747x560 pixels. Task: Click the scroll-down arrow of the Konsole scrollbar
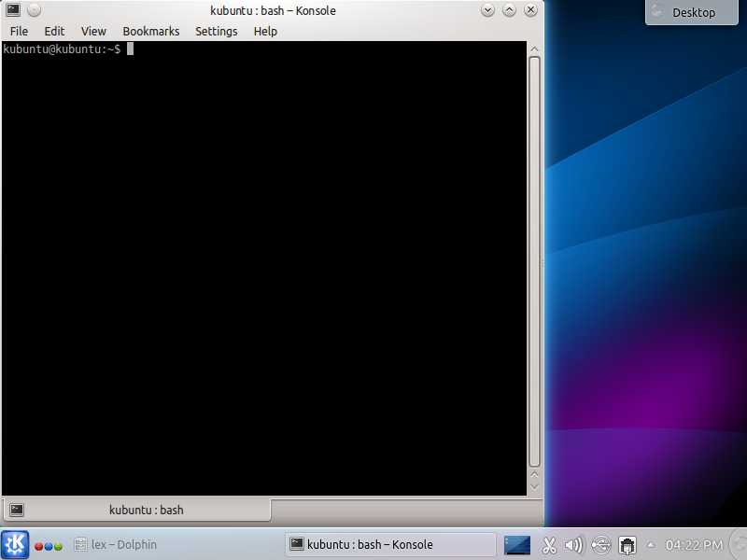[533, 484]
